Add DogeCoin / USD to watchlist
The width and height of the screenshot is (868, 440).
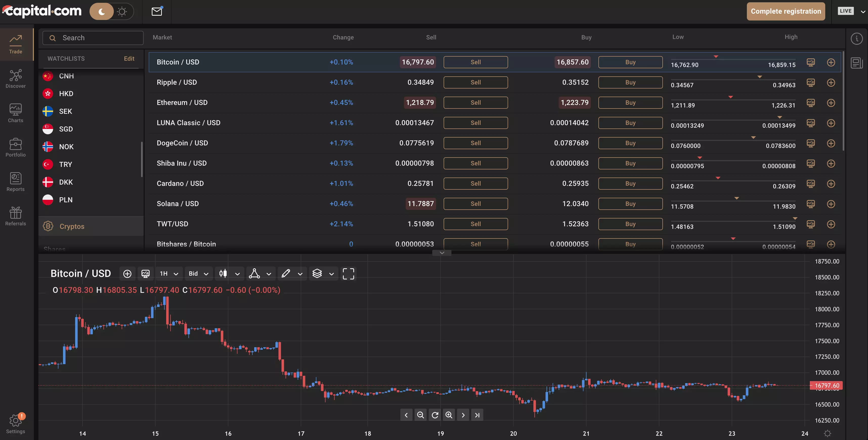pos(831,143)
